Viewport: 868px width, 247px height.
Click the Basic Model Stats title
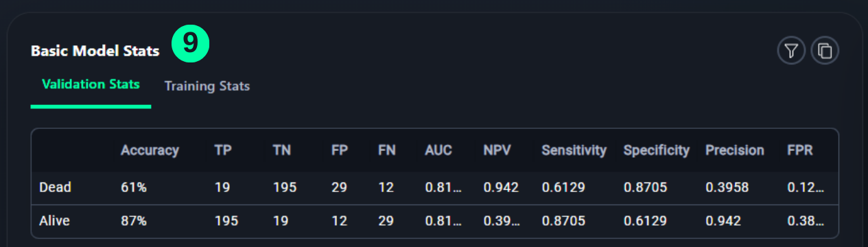(x=95, y=51)
